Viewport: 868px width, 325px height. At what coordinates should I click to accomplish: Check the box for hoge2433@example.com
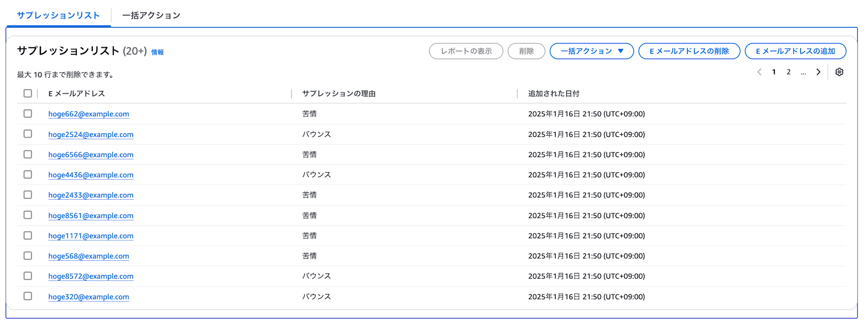[28, 195]
